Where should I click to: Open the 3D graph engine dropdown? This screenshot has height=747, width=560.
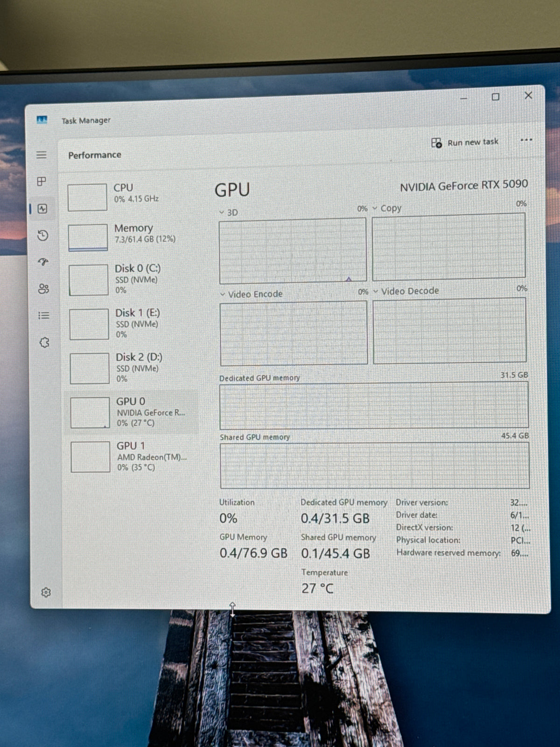[x=229, y=212]
